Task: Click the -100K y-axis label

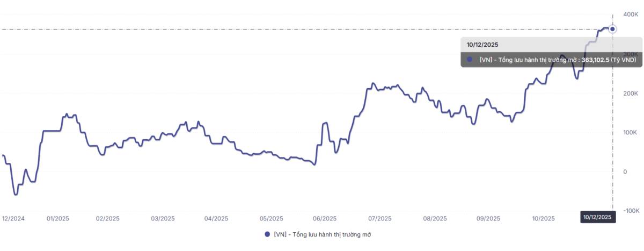Action: (630, 211)
